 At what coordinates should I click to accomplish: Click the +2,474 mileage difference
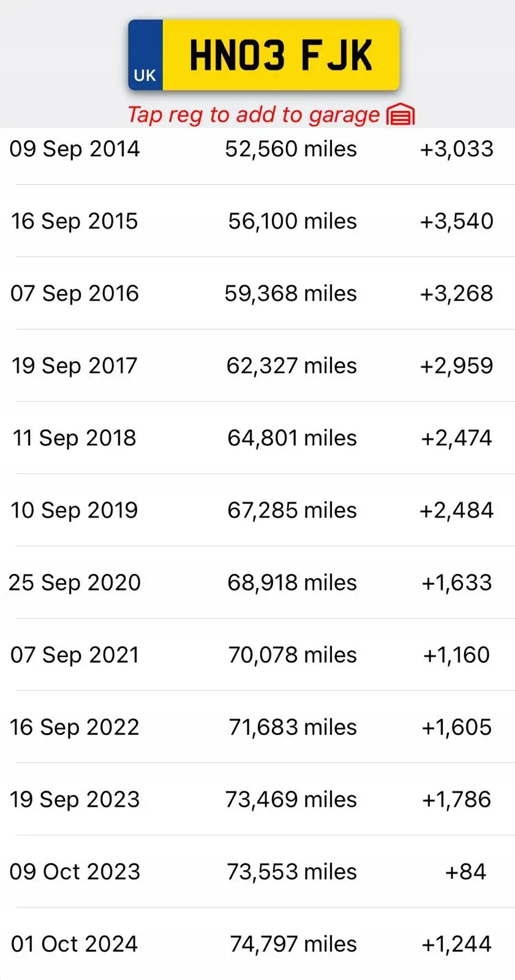(x=456, y=438)
